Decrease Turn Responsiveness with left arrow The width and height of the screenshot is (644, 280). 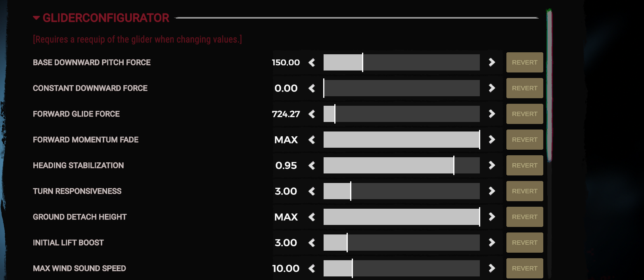(x=312, y=191)
